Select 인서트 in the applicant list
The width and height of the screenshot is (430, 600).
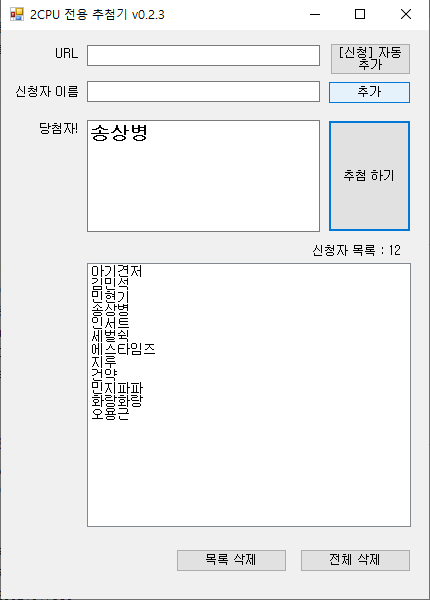coord(110,323)
